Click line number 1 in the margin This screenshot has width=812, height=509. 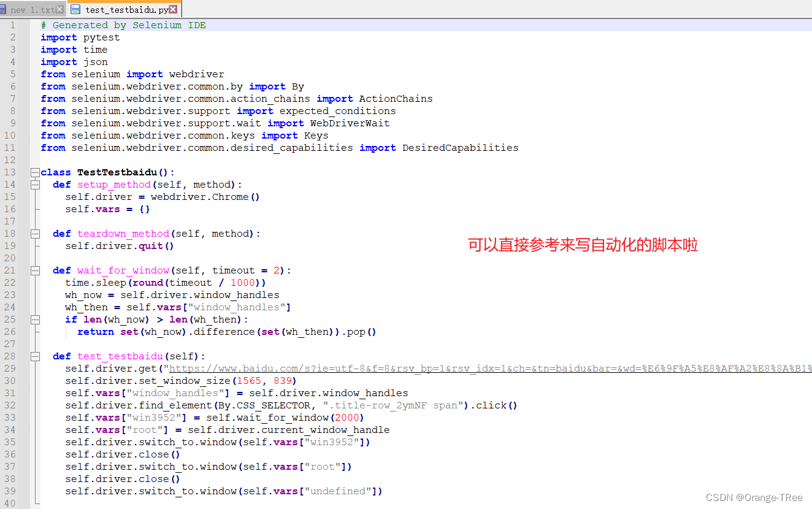(12, 25)
